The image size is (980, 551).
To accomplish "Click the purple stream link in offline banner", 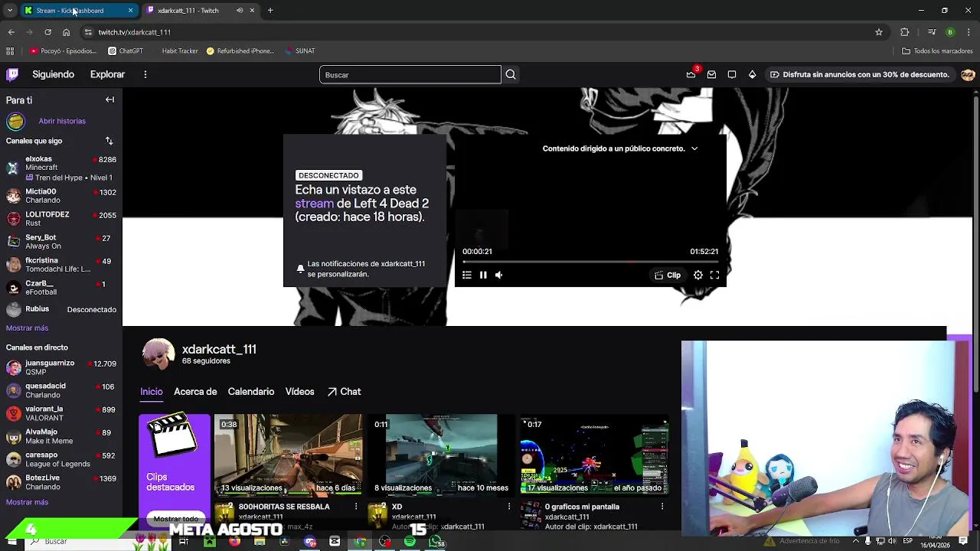I will [x=315, y=204].
